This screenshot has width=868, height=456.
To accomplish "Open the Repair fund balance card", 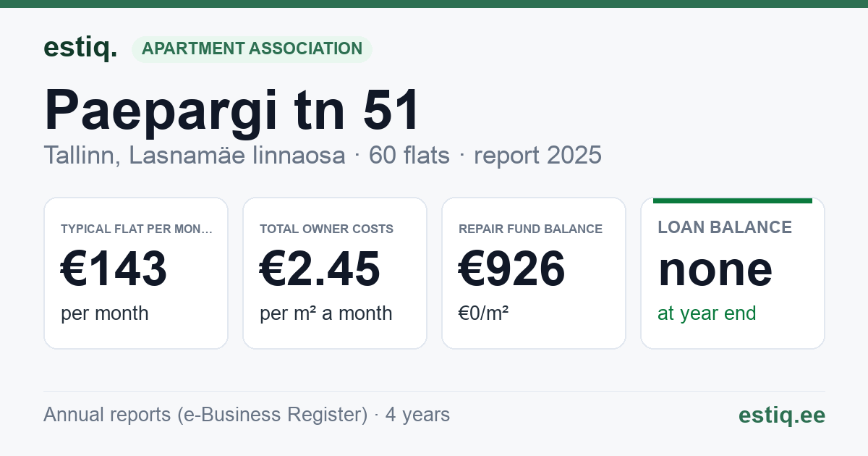I will (x=534, y=273).
